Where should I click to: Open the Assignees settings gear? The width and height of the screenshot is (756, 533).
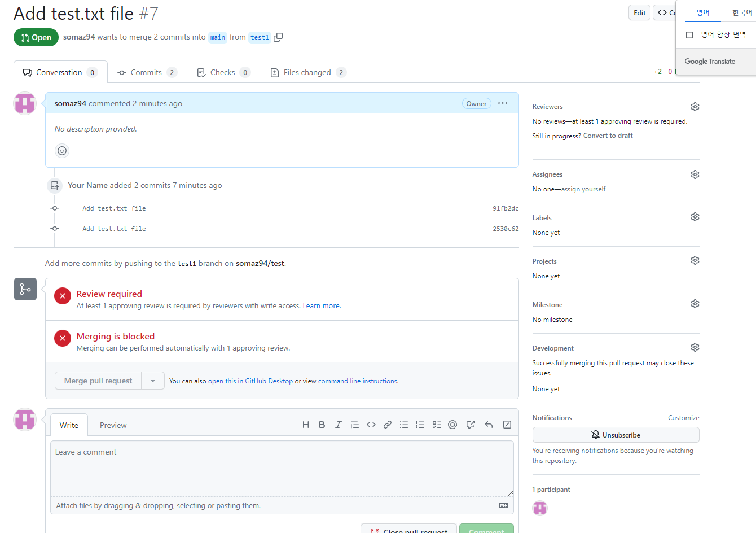tap(695, 174)
